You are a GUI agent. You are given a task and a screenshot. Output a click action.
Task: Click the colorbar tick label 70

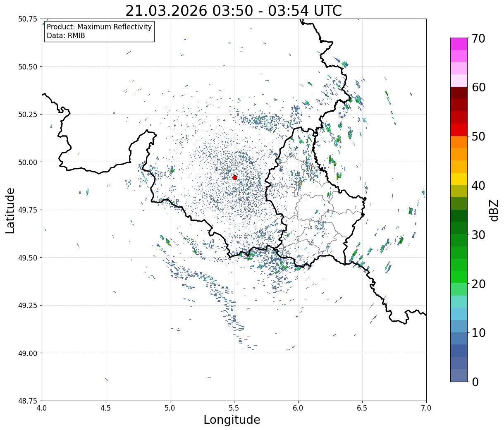click(x=478, y=38)
